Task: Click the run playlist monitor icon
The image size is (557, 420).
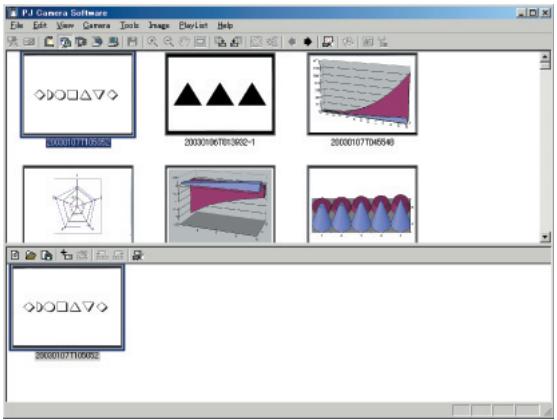Action: (137, 255)
